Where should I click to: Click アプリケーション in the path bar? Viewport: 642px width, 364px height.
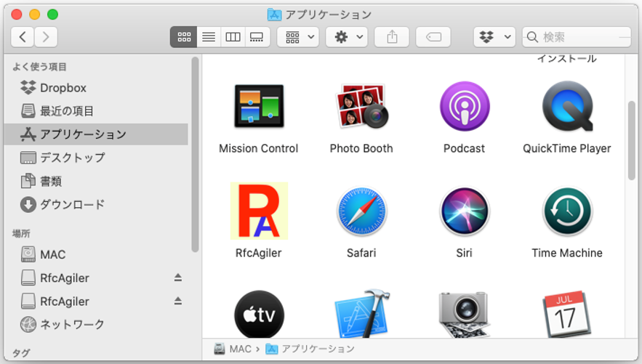[310, 349]
